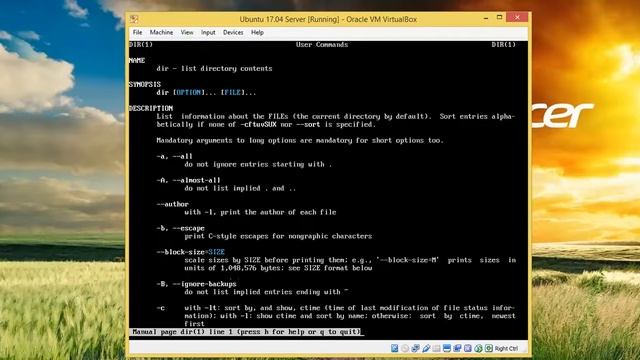Click the USB devices status icon

tap(426, 348)
